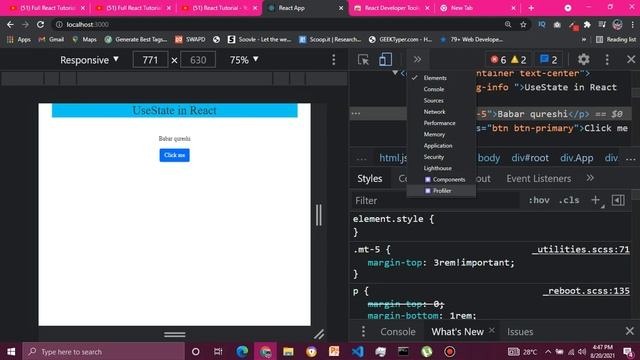Screen dimensions: 640x360
Task: Select Memory in the overflow menu
Action: [434, 134]
